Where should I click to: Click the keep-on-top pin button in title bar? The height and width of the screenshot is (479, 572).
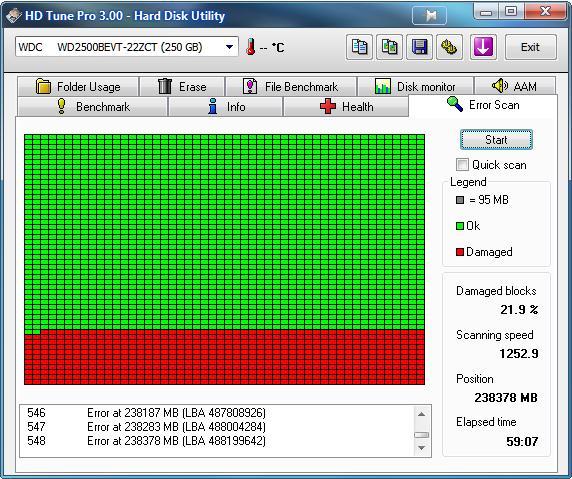429,16
